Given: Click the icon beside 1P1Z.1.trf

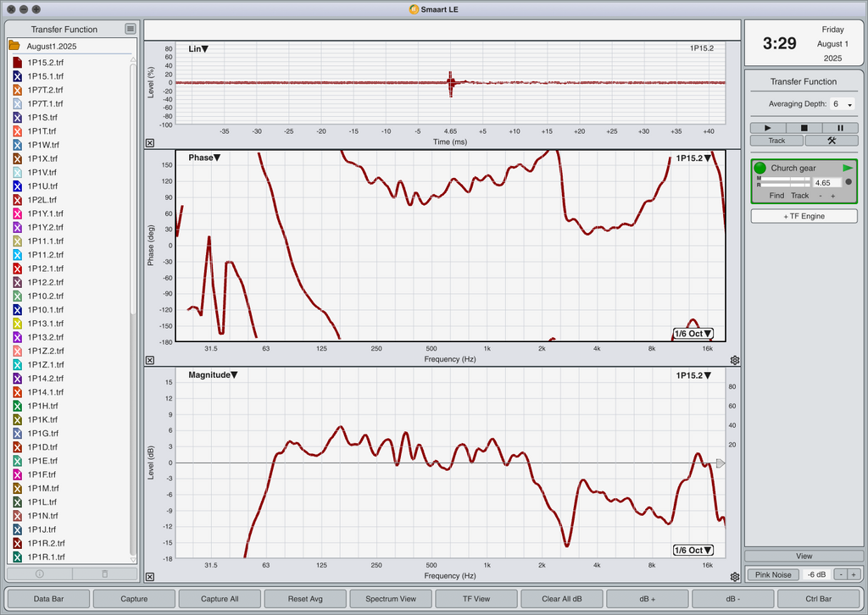Looking at the screenshot, I should coord(17,364).
